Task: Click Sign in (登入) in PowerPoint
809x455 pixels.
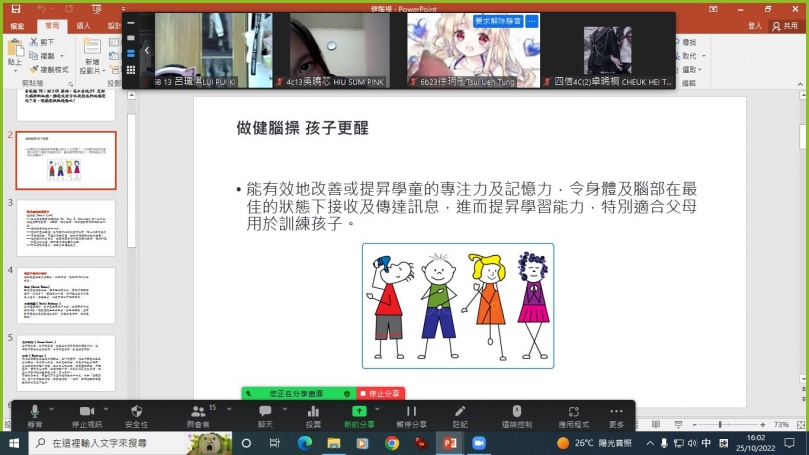Action: (755, 26)
